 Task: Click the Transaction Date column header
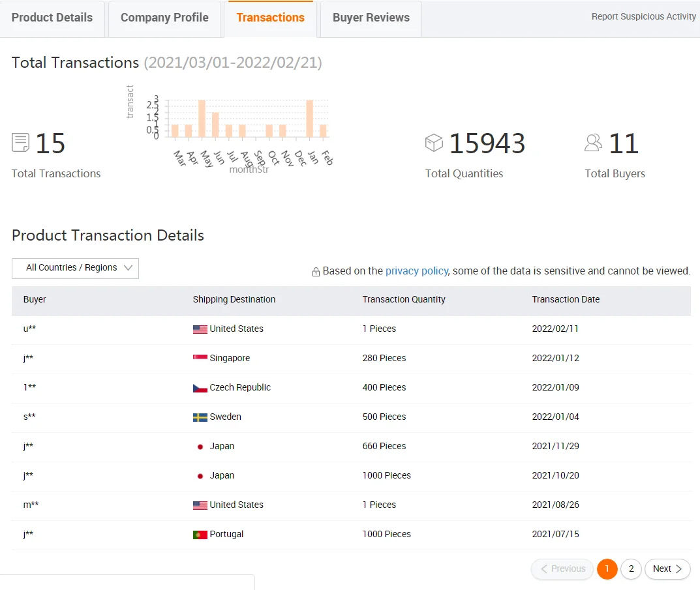click(x=566, y=299)
